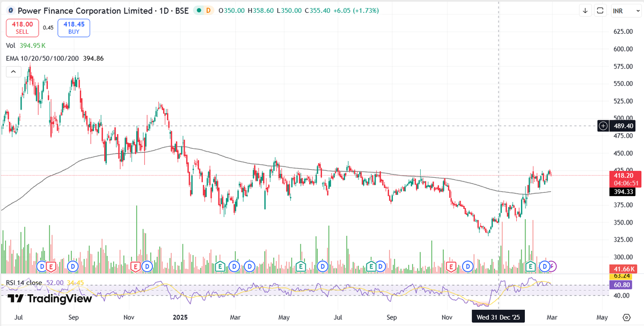
Task: Click the dividend D marker near Sep 2024
Action: [x=73, y=266]
